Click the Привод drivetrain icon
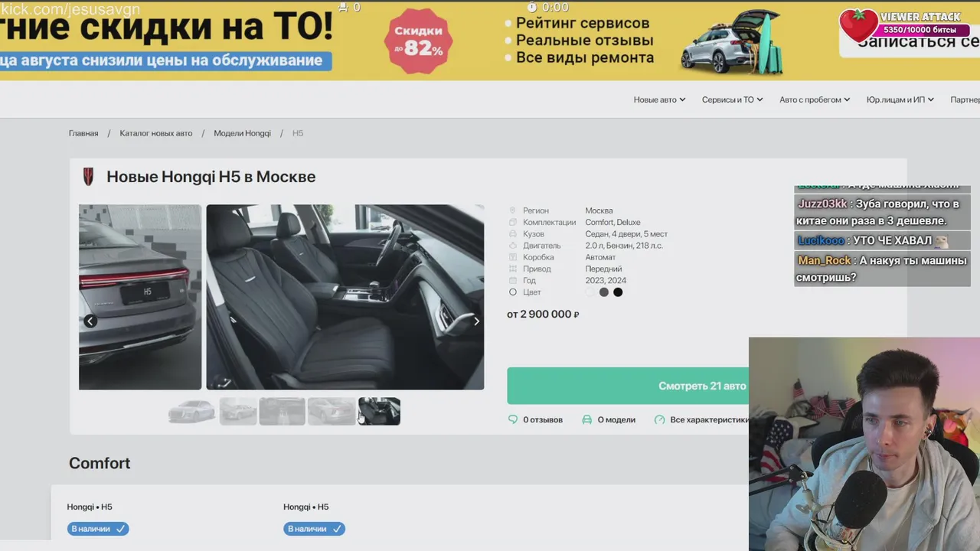 (x=513, y=269)
